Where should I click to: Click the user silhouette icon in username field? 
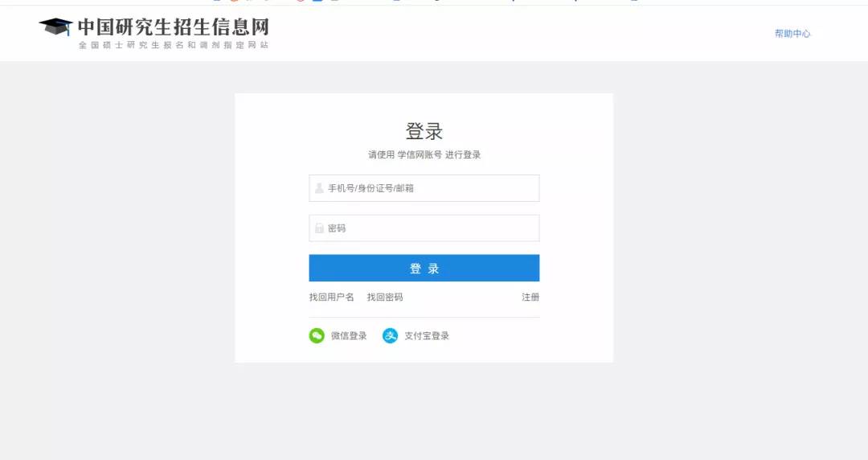pos(319,188)
